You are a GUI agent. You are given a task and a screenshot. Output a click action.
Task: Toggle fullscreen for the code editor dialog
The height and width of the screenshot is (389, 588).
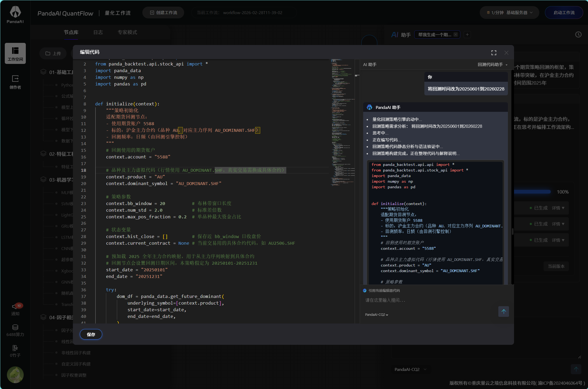494,53
